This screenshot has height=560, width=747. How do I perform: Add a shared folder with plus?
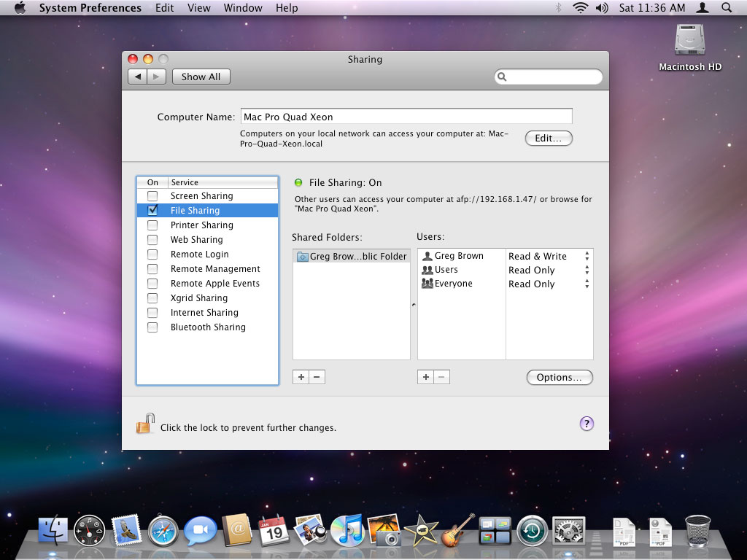point(301,377)
